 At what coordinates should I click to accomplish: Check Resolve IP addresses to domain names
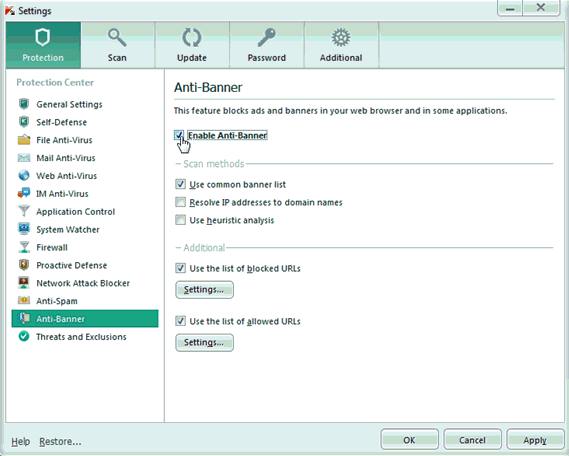180,202
